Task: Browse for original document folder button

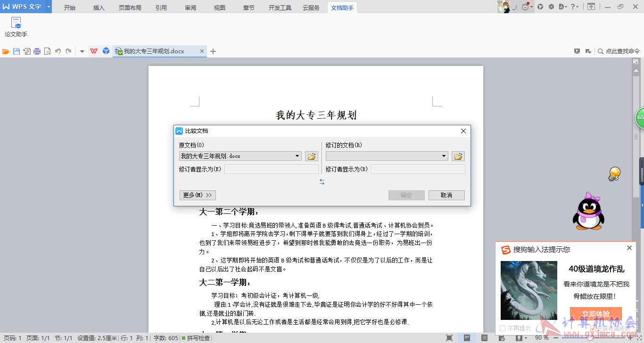Action: click(311, 156)
